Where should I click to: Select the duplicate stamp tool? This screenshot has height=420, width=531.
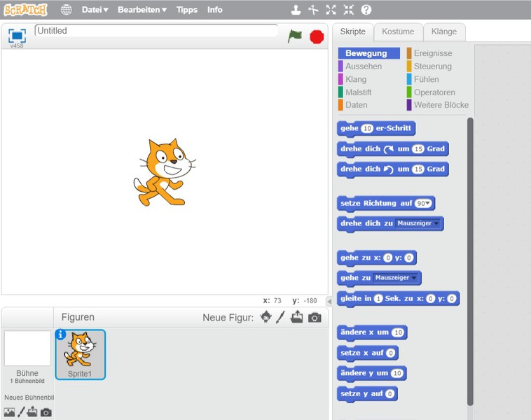pyautogui.click(x=296, y=10)
